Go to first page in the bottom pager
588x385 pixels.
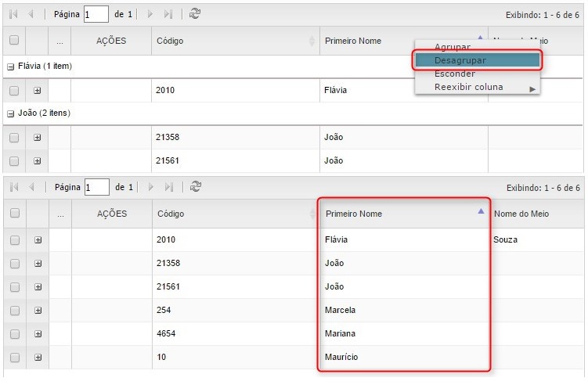coord(13,187)
